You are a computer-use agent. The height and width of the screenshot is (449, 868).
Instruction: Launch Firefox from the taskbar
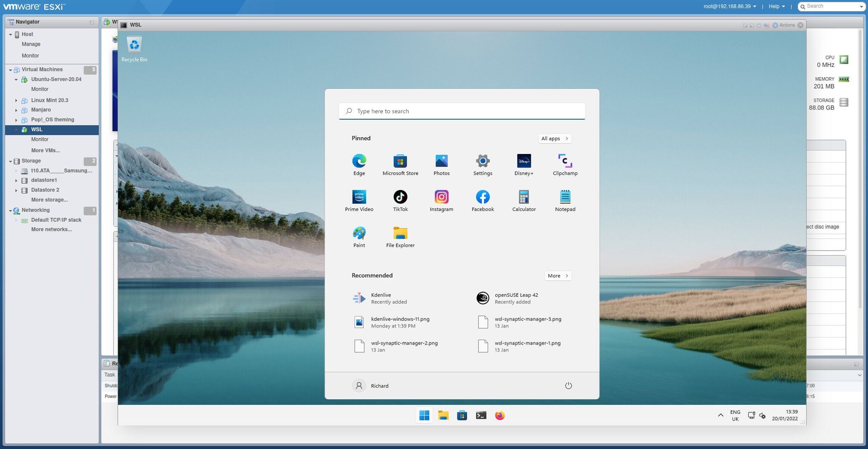coord(500,415)
